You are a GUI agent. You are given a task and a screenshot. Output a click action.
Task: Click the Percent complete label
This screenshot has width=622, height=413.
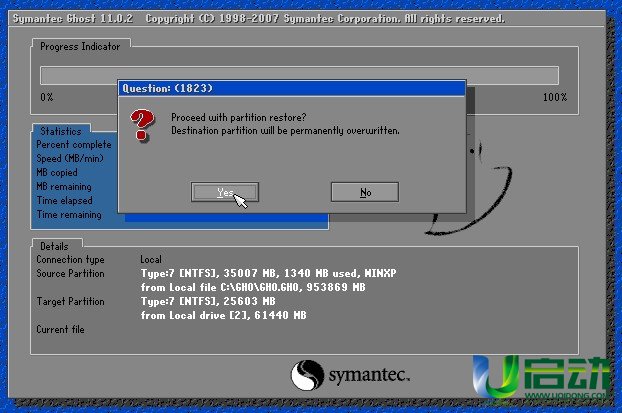pyautogui.click(x=74, y=145)
